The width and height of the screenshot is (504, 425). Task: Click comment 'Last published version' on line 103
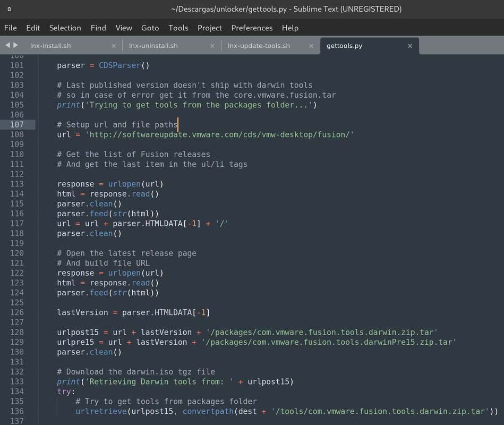pos(185,85)
